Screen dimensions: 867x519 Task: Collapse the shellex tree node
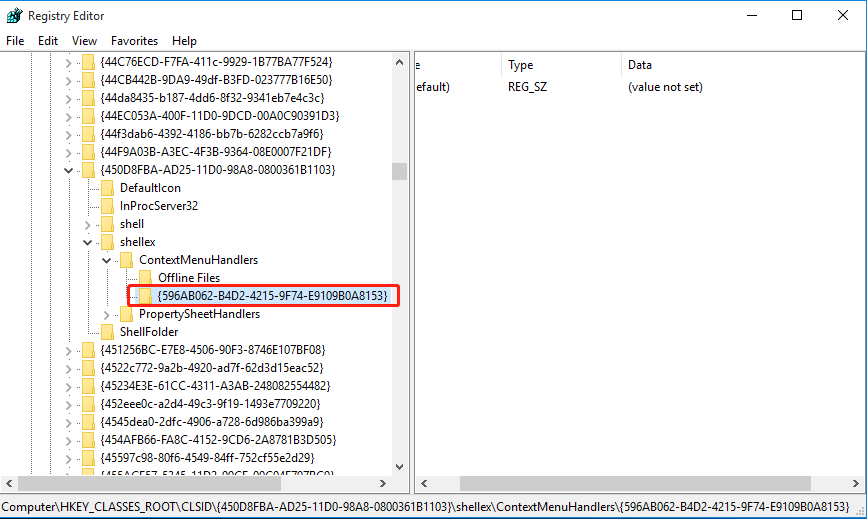88,242
